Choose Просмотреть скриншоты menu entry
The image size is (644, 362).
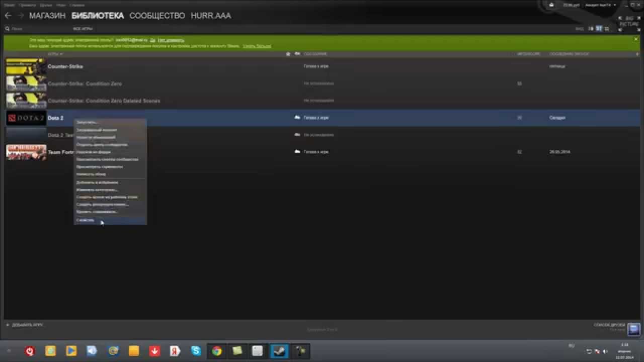tap(110, 166)
